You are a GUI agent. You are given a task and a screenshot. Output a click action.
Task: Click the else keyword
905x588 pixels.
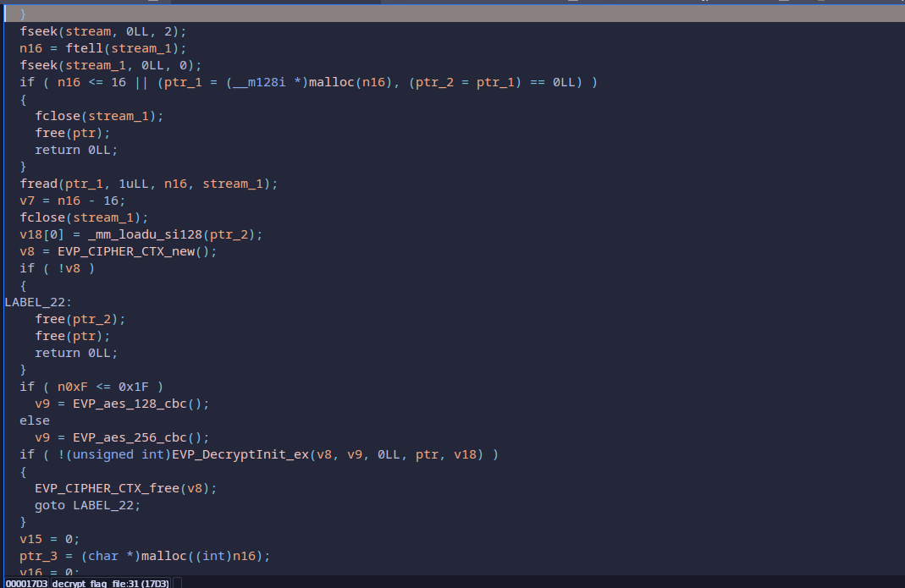click(x=35, y=420)
